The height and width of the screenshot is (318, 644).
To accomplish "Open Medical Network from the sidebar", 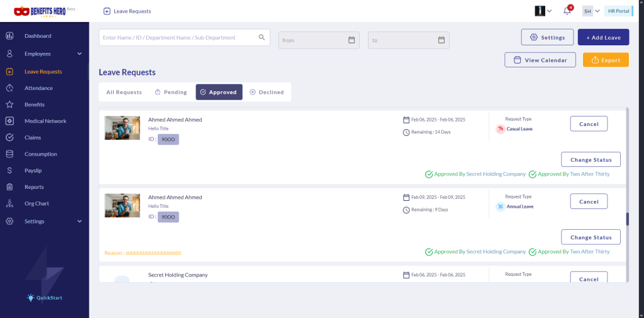I will (45, 121).
